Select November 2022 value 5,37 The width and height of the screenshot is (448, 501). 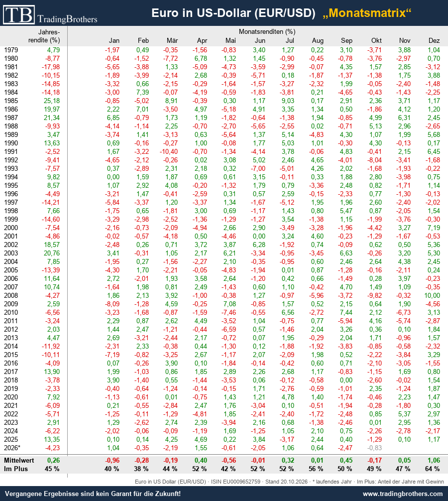(404, 414)
